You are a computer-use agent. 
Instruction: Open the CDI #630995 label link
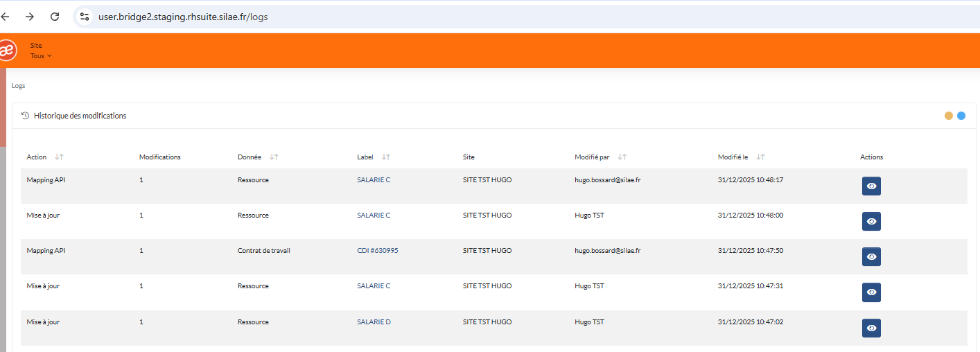(377, 251)
